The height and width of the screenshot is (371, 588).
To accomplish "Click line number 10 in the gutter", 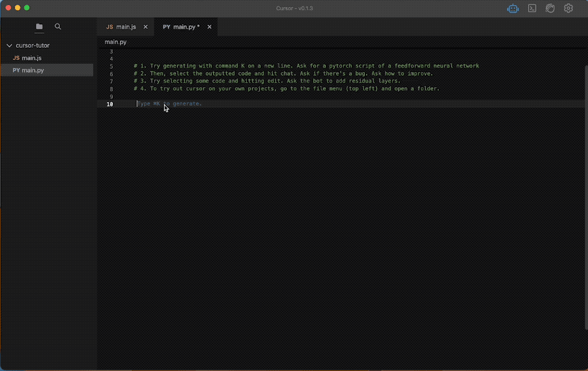I will (110, 104).
